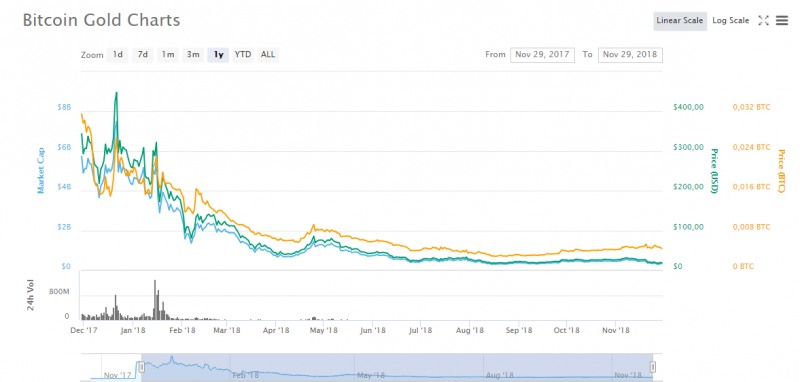Click the tallest volume bar in January
Screen dimensions: 800x382
tap(155, 300)
